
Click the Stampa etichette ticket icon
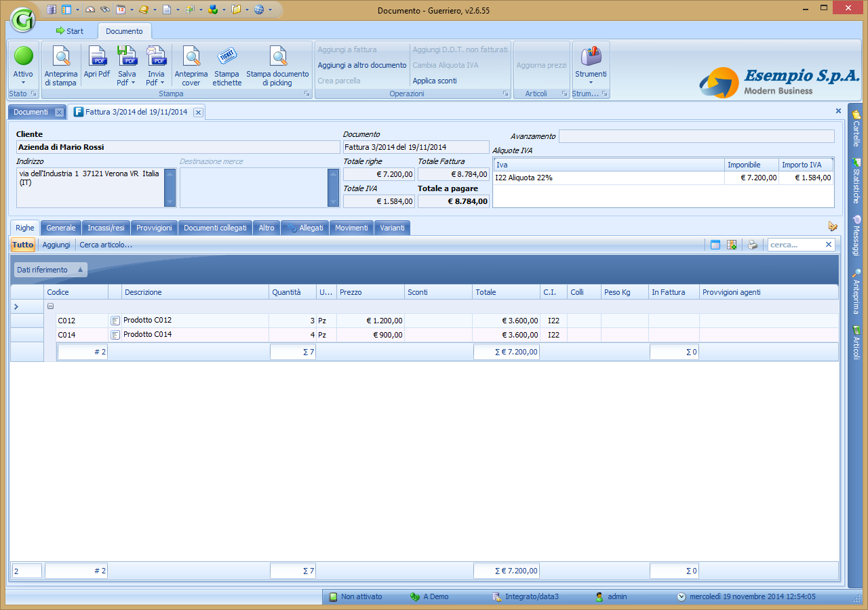[226, 56]
